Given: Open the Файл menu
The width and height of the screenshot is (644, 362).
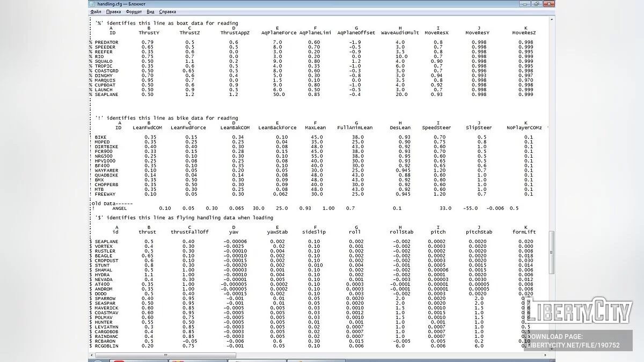Looking at the screenshot, I should point(96,11).
